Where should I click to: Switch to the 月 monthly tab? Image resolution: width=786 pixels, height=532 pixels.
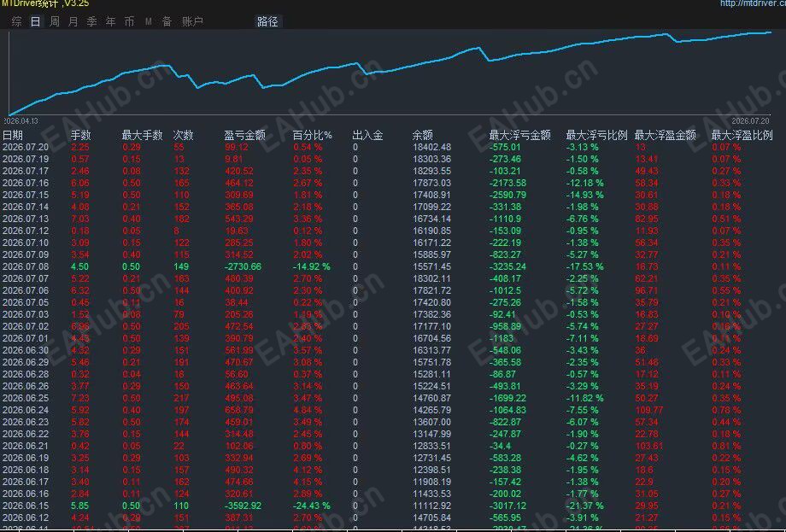pos(73,21)
